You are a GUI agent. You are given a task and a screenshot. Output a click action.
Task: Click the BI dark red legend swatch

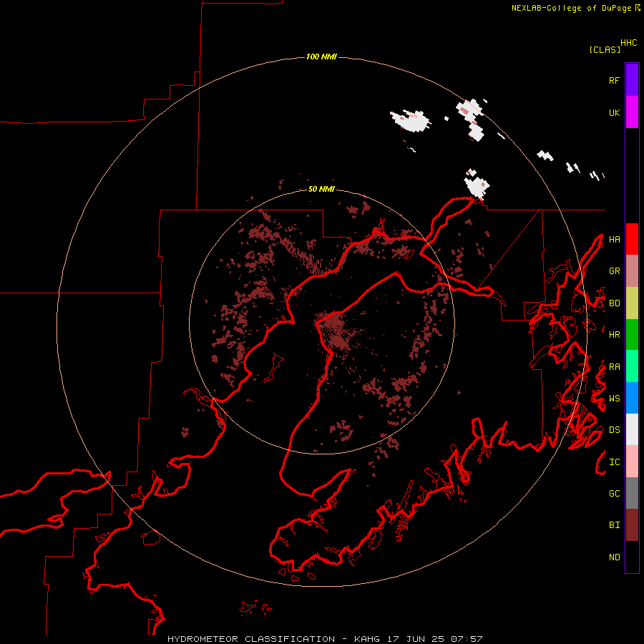pyautogui.click(x=632, y=525)
